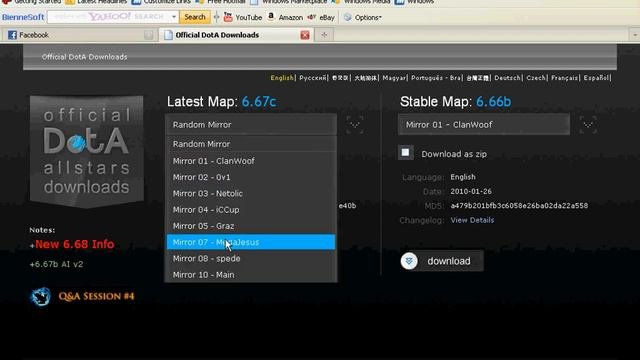
Task: Click the Official DotA Allstars Downloads logo
Action: coord(87,151)
